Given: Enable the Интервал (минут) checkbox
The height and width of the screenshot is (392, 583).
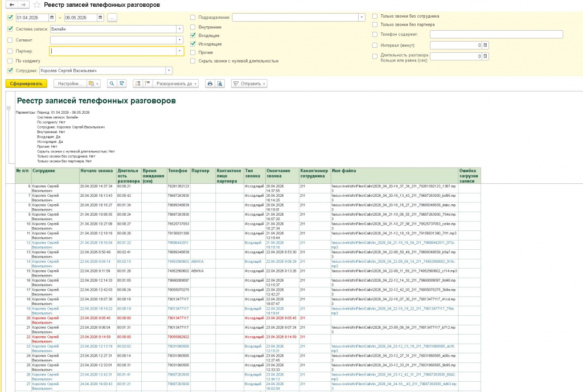Looking at the screenshot, I should [375, 46].
